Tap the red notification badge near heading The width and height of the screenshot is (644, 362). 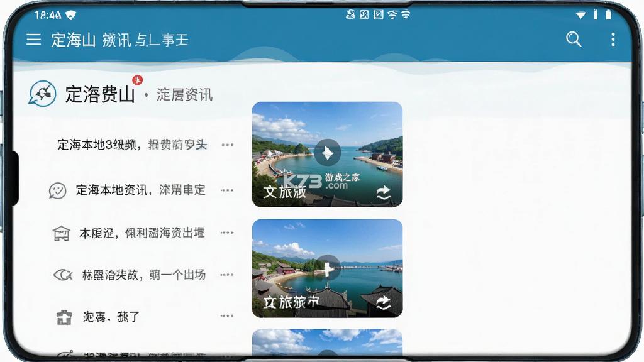[x=137, y=80]
